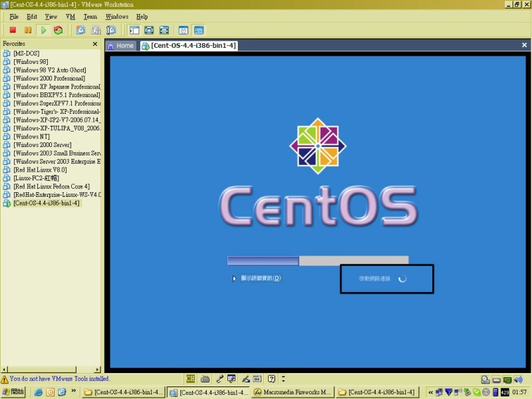Open the Windows menu
Screen dimensions: 532x399
[117, 17]
